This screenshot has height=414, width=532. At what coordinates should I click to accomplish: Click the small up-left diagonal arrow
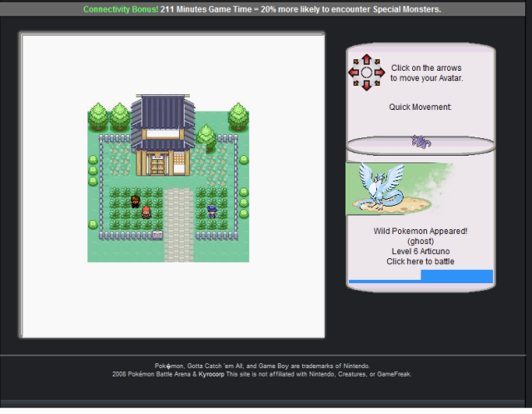point(355,62)
